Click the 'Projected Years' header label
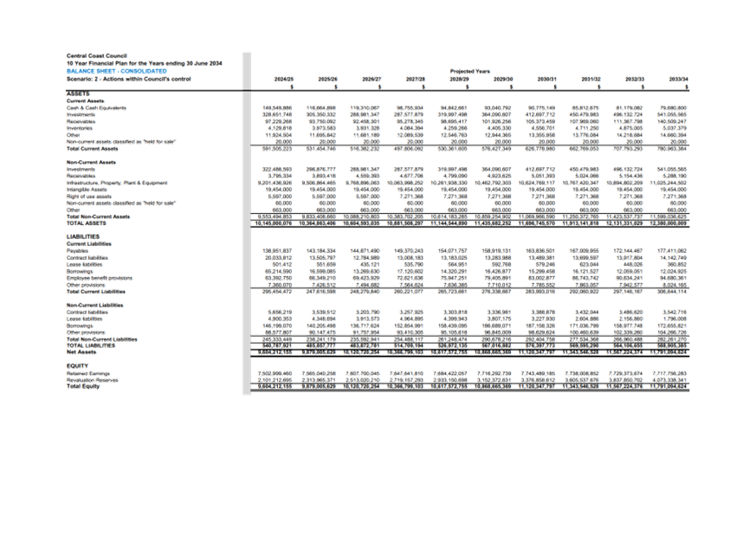756x535 pixels. 470,71
